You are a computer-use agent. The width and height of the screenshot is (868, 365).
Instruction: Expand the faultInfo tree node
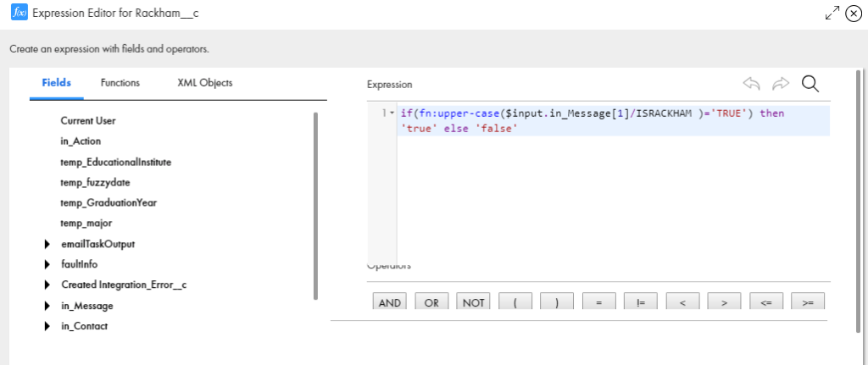(x=47, y=264)
